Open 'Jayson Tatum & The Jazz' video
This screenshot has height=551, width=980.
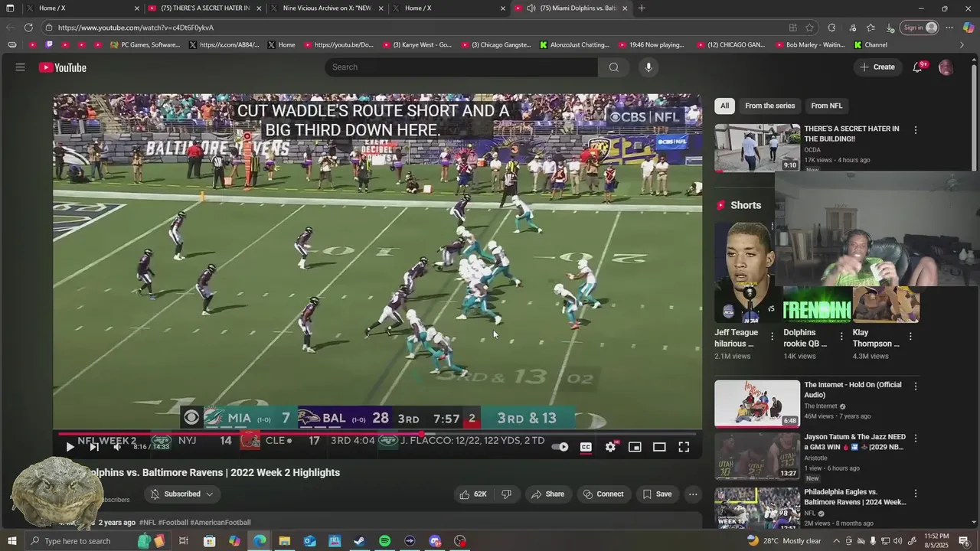757,457
